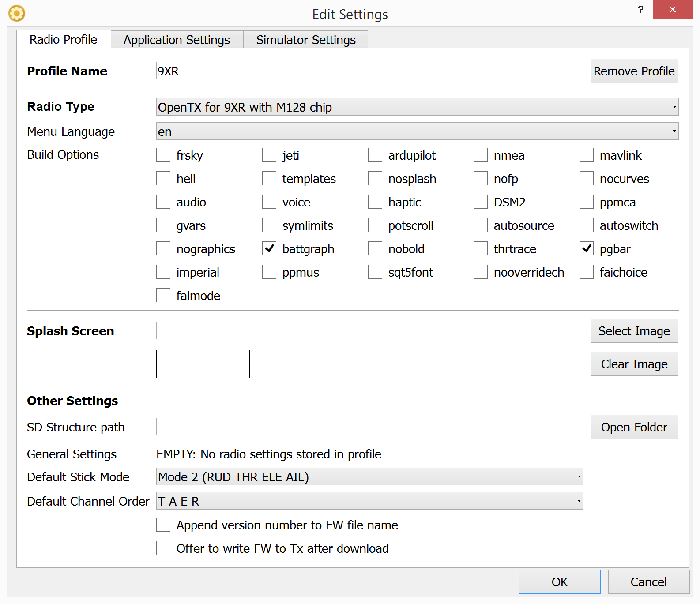Click the splash screen preview box
This screenshot has height=604, width=700.
(203, 364)
